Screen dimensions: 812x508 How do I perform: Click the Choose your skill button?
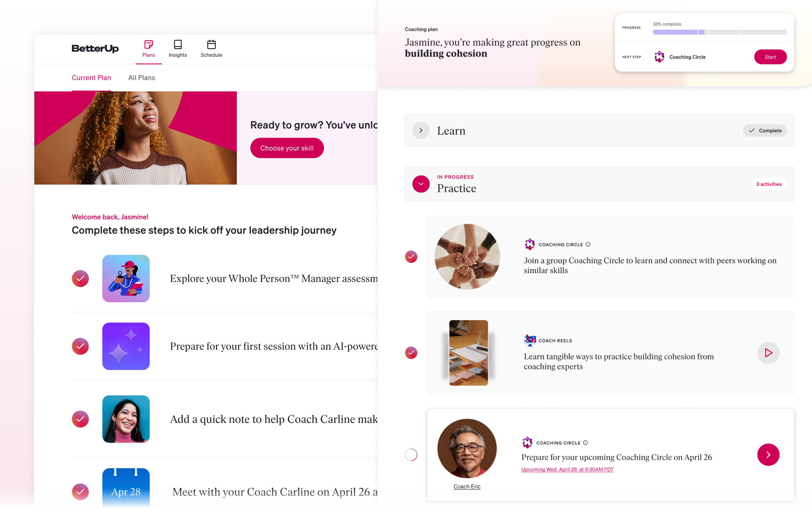point(287,148)
